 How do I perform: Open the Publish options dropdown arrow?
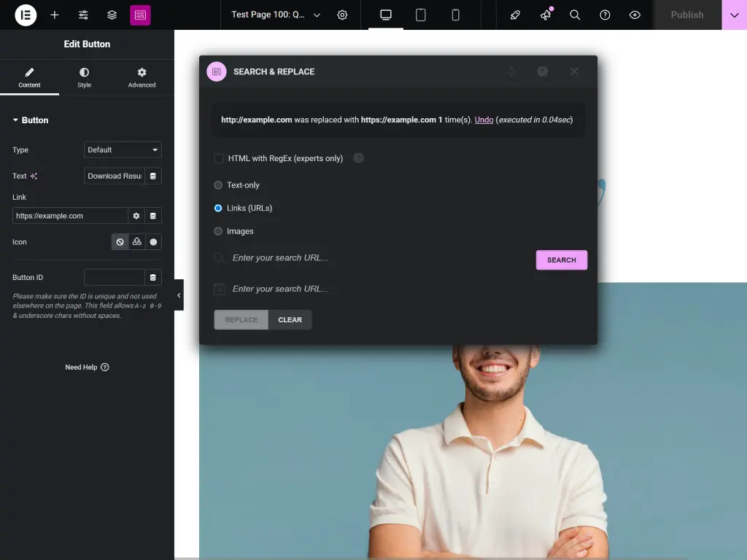[x=735, y=15]
